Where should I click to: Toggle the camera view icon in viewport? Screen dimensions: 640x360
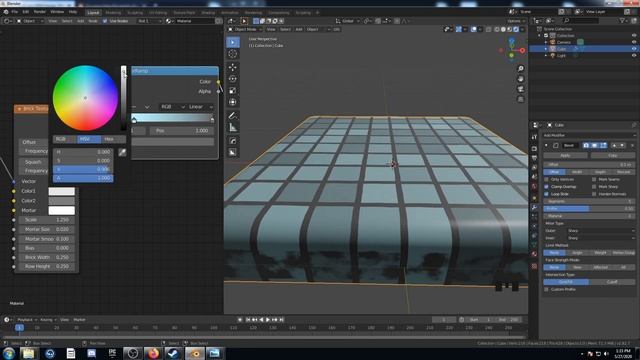pos(520,89)
